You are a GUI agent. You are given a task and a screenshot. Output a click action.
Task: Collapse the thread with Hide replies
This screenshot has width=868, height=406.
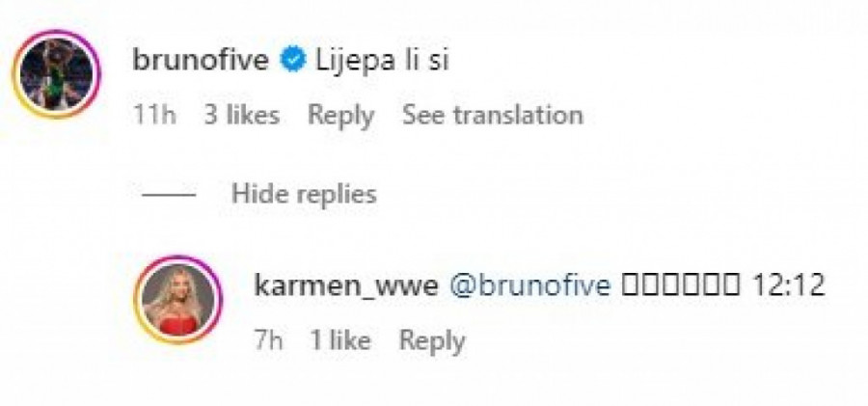tap(304, 194)
